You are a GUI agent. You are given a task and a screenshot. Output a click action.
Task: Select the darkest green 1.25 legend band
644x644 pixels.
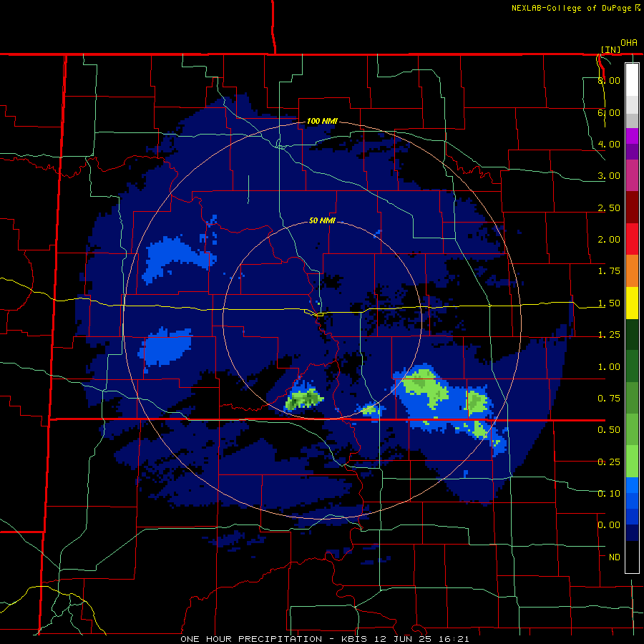click(632, 334)
